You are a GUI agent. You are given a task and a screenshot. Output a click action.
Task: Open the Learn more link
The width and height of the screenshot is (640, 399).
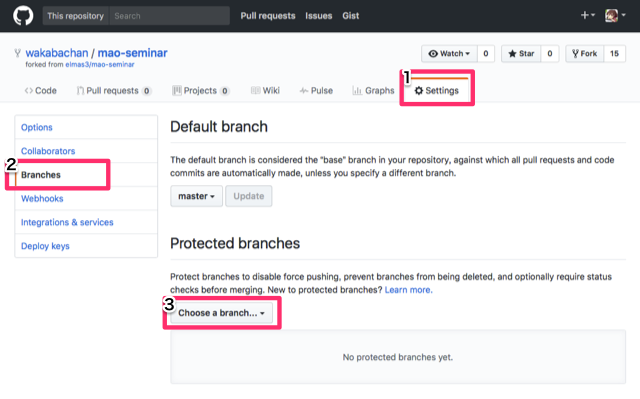408,290
